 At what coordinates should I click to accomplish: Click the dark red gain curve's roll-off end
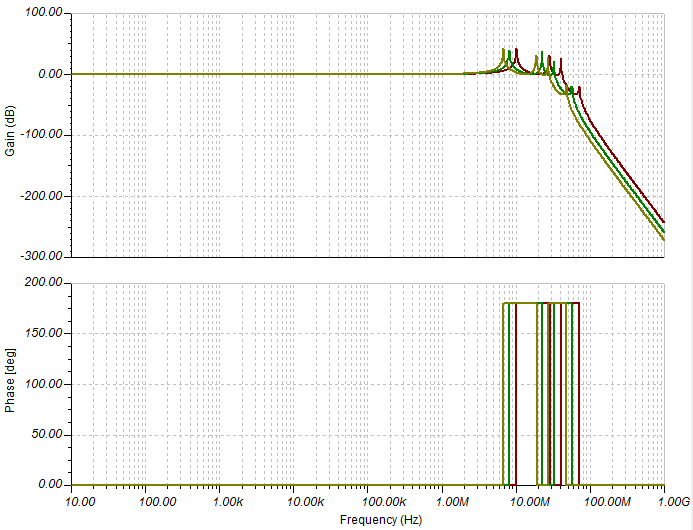(663, 222)
